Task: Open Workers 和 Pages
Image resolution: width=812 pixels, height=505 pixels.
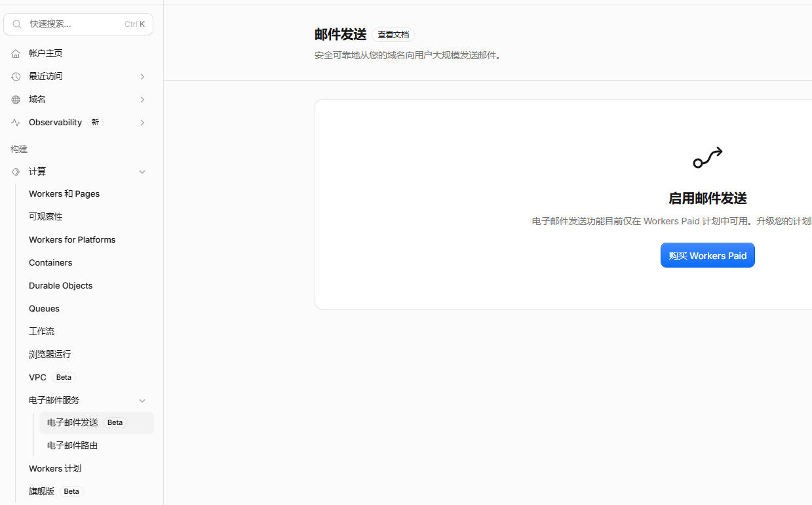Action: pos(64,194)
